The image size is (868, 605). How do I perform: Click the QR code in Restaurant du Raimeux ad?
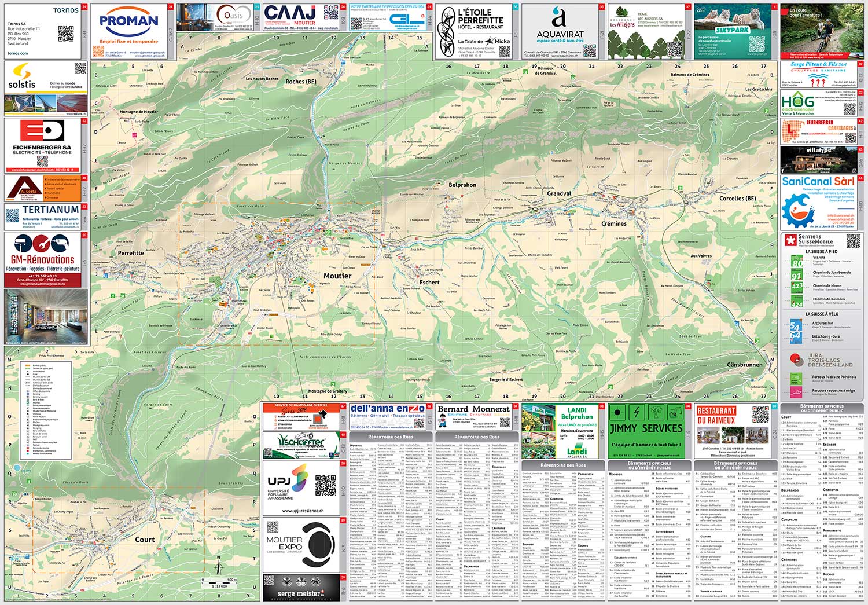click(x=761, y=415)
